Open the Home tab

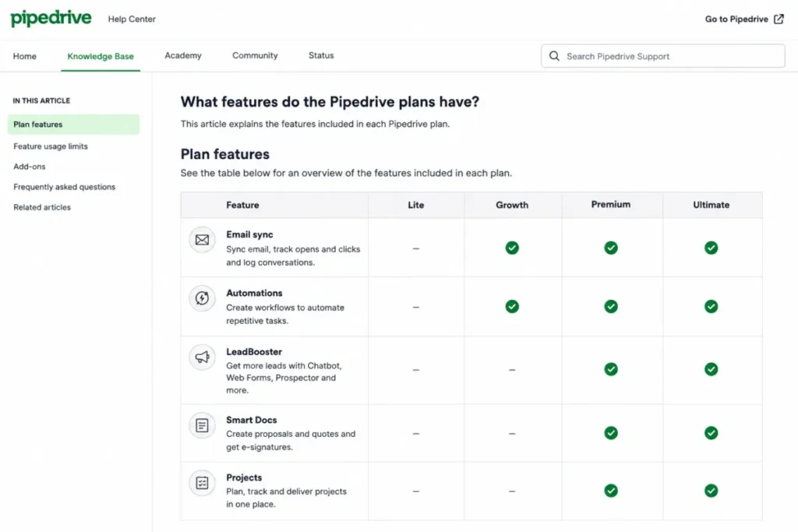pyautogui.click(x=24, y=56)
